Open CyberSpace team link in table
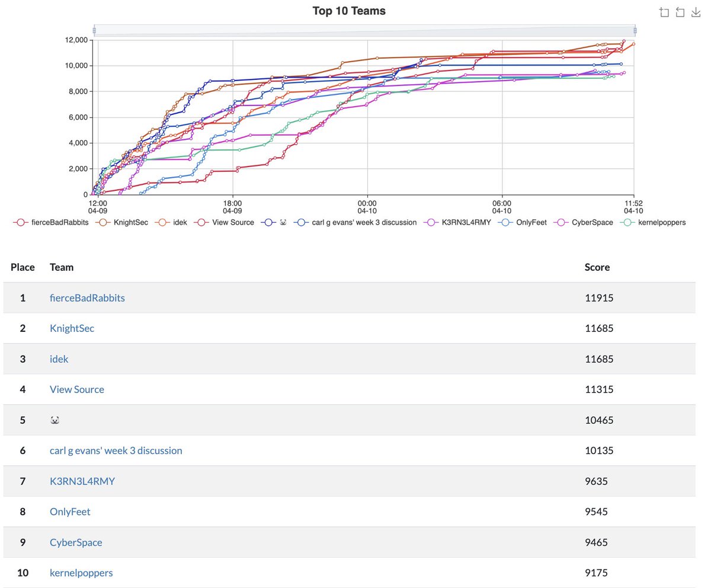Screen dimensions: 711x588 point(76,542)
